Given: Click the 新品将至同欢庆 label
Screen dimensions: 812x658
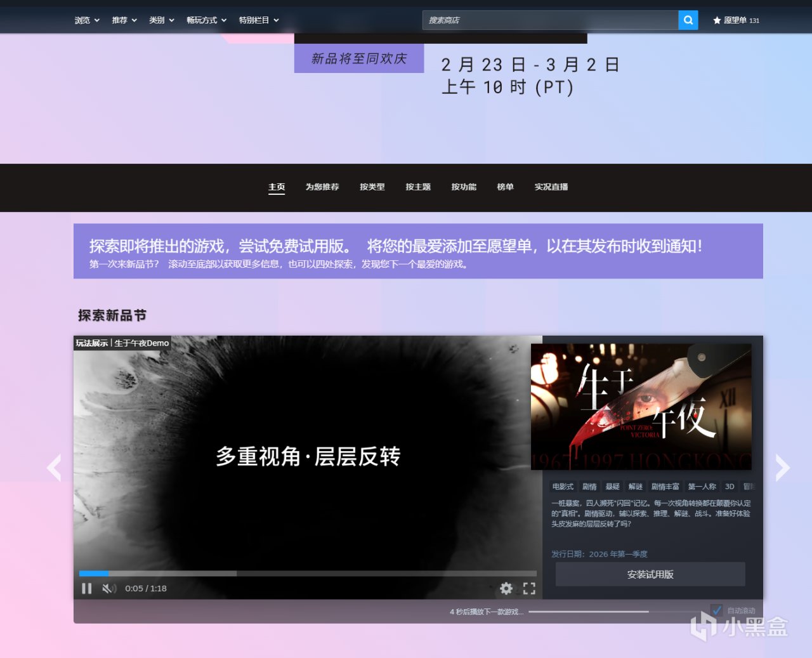Looking at the screenshot, I should click(359, 59).
